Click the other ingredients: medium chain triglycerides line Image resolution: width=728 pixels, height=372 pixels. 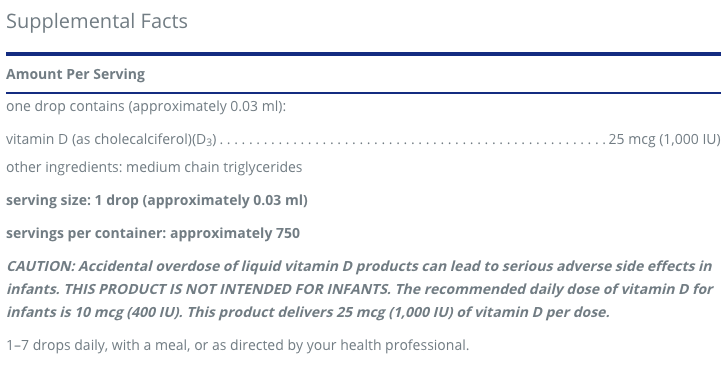[154, 167]
